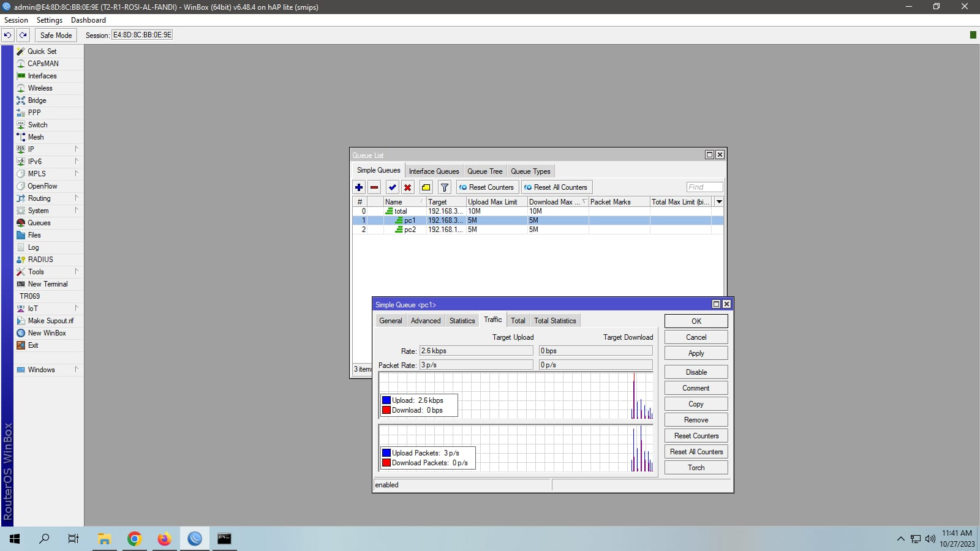Image resolution: width=980 pixels, height=551 pixels.
Task: Click the Apply button
Action: pyautogui.click(x=696, y=353)
